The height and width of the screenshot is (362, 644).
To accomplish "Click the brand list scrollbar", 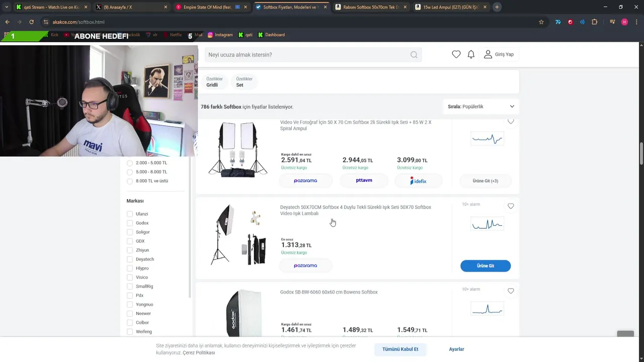I will (x=190, y=227).
